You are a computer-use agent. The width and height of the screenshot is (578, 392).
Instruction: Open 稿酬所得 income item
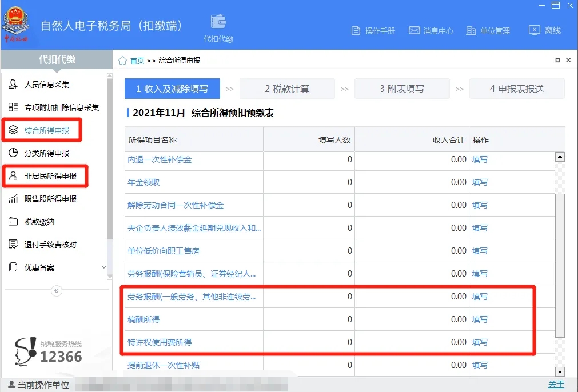(x=143, y=319)
